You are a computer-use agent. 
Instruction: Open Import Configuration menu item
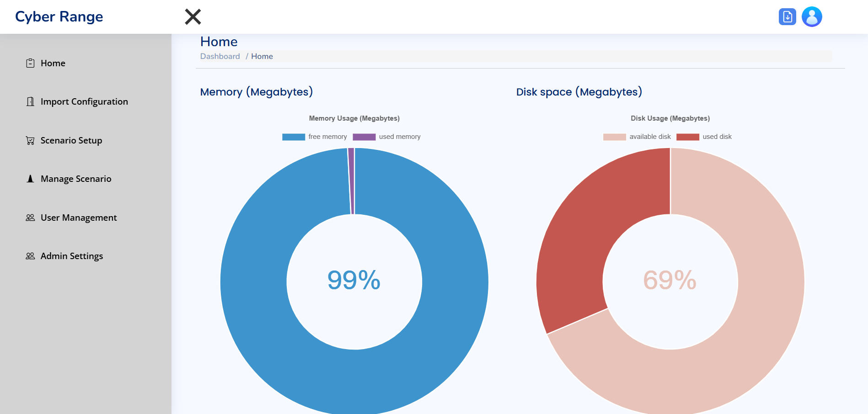84,101
